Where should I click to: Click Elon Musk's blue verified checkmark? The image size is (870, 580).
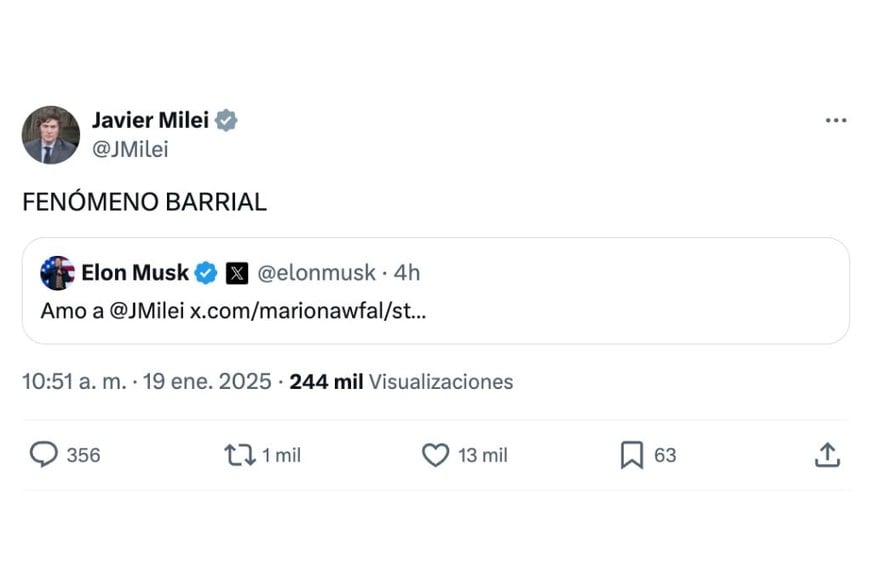[206, 272]
